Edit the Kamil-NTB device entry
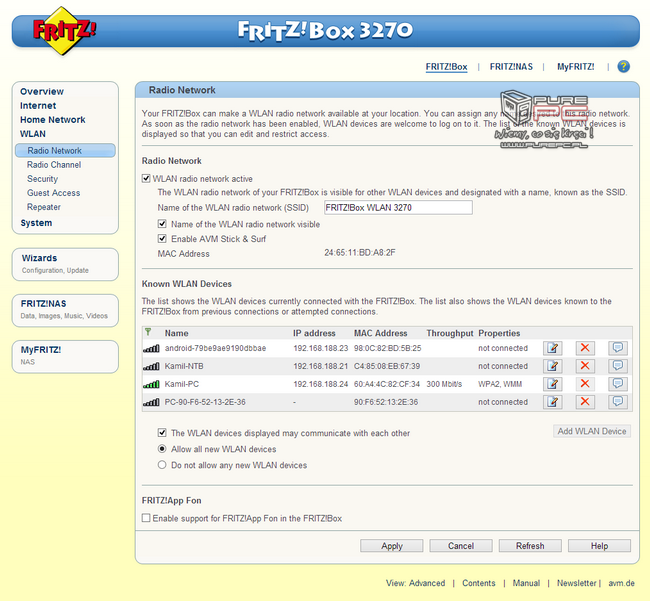 (553, 366)
